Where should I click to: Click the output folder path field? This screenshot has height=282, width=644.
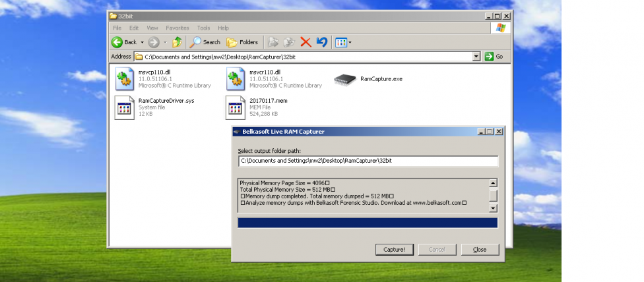coord(368,161)
